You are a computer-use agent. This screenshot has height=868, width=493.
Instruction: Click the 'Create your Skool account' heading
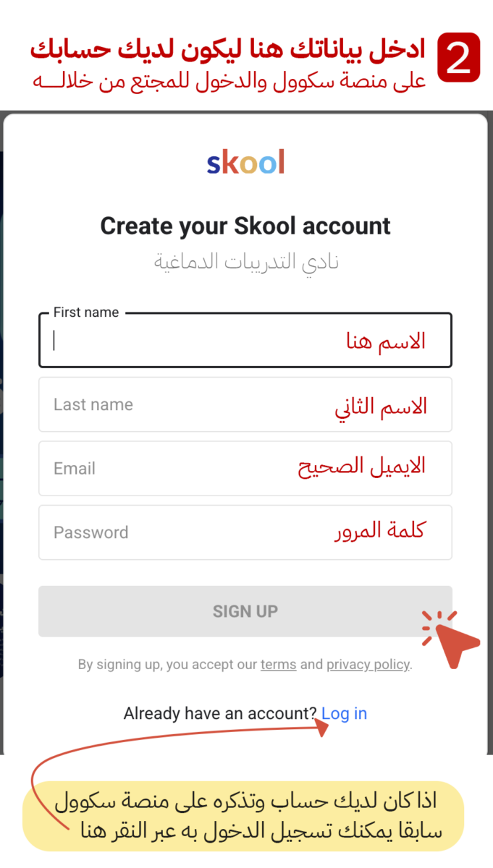[x=245, y=226]
